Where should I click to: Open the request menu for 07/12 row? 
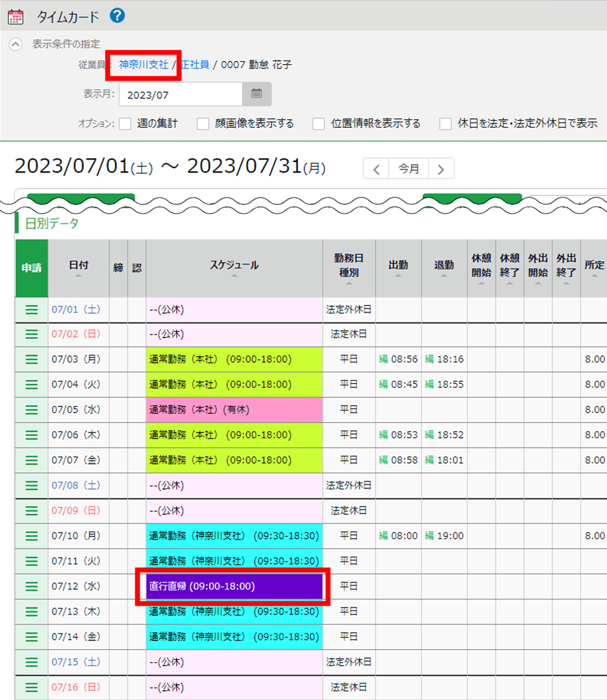point(32,586)
